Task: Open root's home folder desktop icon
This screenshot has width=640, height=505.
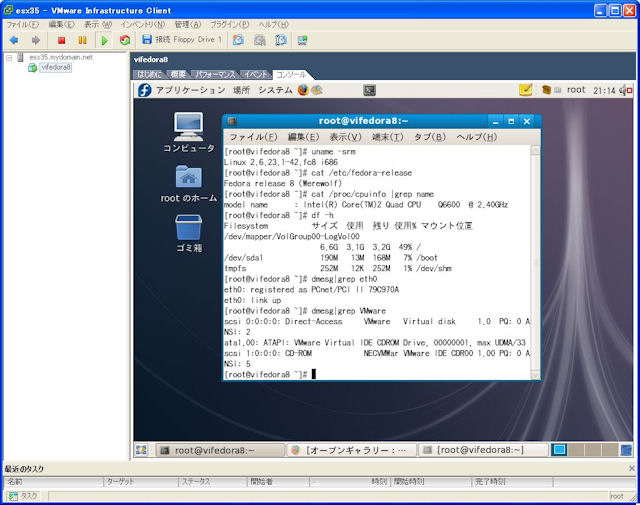Action: [x=189, y=177]
